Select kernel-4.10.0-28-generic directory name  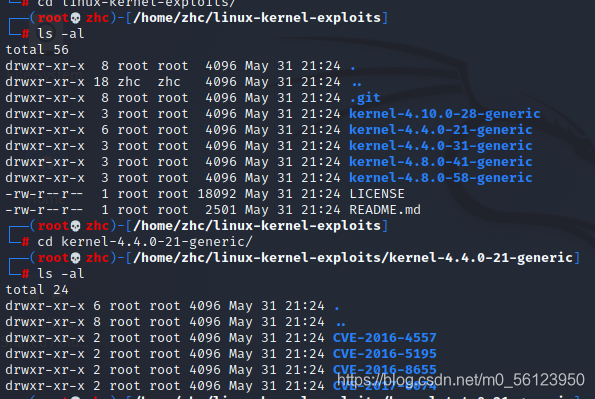[x=444, y=114]
